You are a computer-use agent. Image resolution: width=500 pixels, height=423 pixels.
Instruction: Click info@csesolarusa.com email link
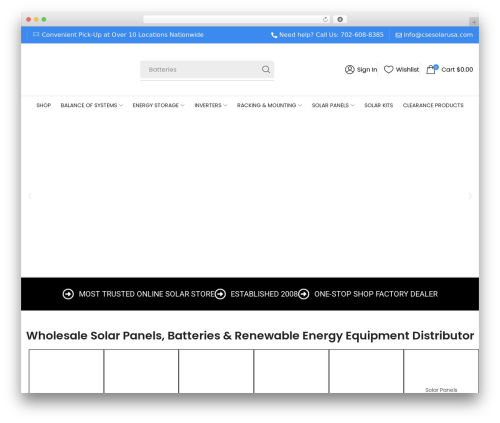pos(438,35)
